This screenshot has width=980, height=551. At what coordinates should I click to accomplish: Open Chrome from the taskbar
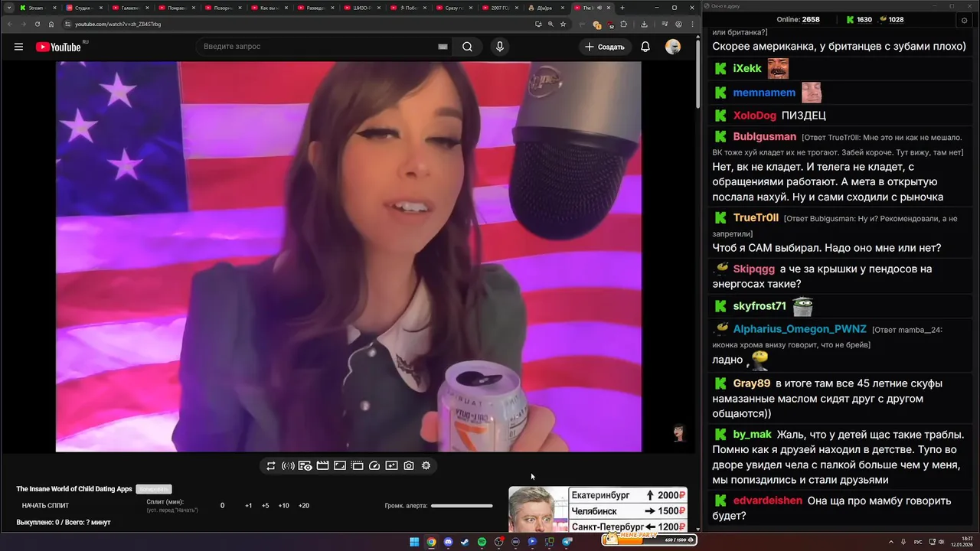[431, 542]
